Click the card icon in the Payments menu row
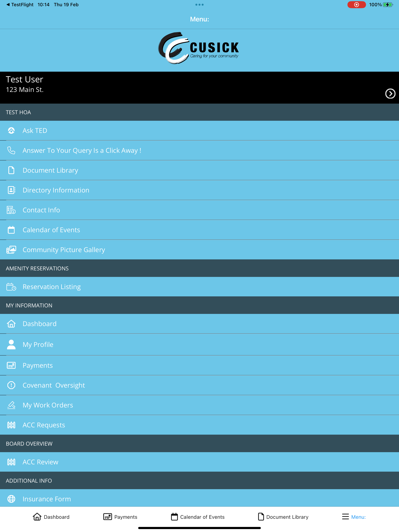This screenshot has width=399, height=532. (11, 365)
